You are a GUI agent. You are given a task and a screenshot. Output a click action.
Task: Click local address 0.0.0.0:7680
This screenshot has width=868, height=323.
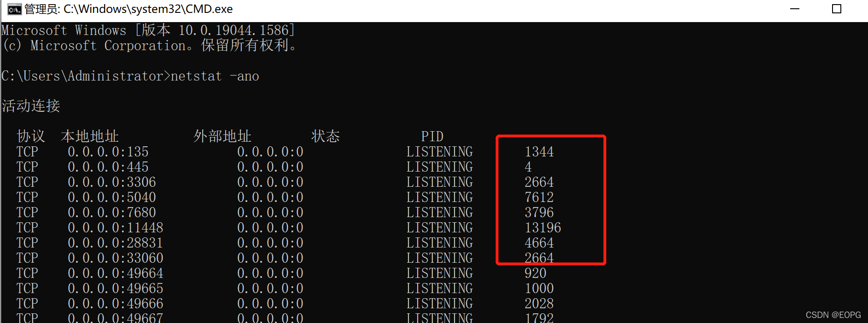(x=112, y=213)
